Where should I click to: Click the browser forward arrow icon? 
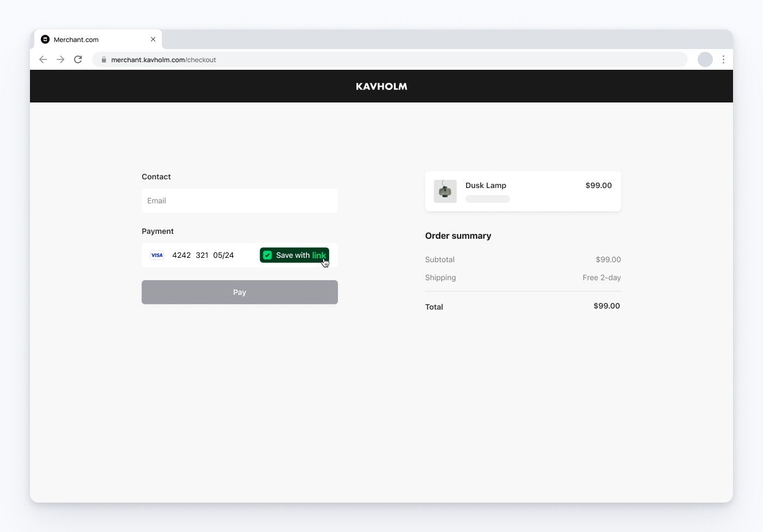coord(60,59)
